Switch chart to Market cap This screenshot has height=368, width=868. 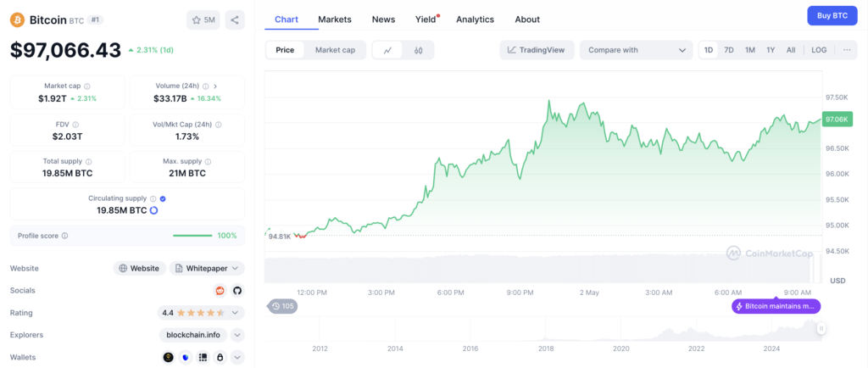[x=335, y=50]
